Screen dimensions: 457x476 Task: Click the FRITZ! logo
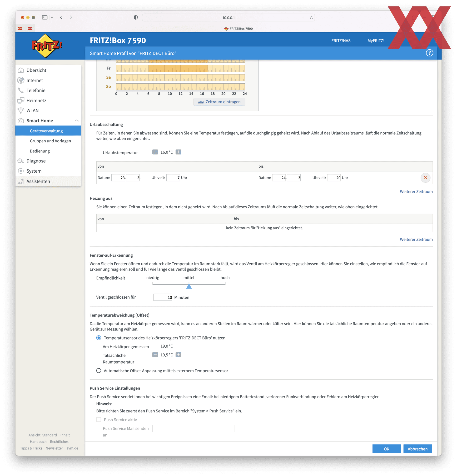pos(47,46)
